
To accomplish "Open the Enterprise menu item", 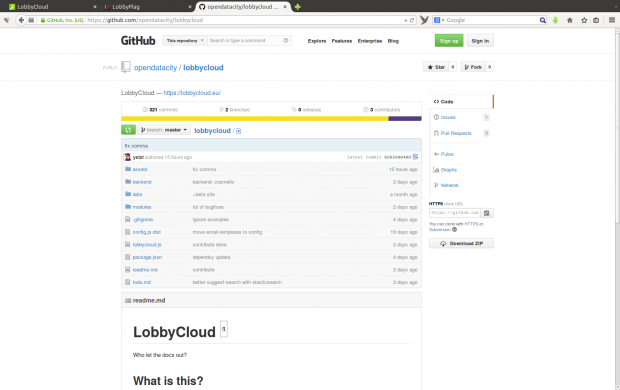I will click(x=370, y=41).
